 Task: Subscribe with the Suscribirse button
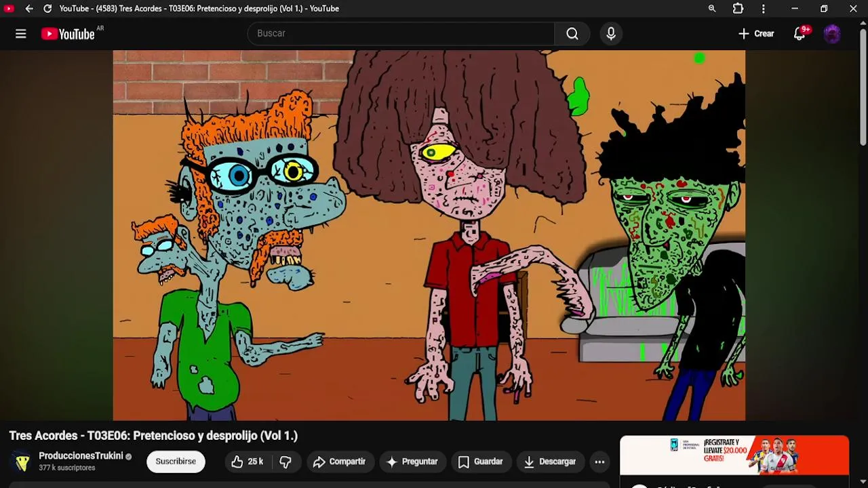(x=176, y=462)
